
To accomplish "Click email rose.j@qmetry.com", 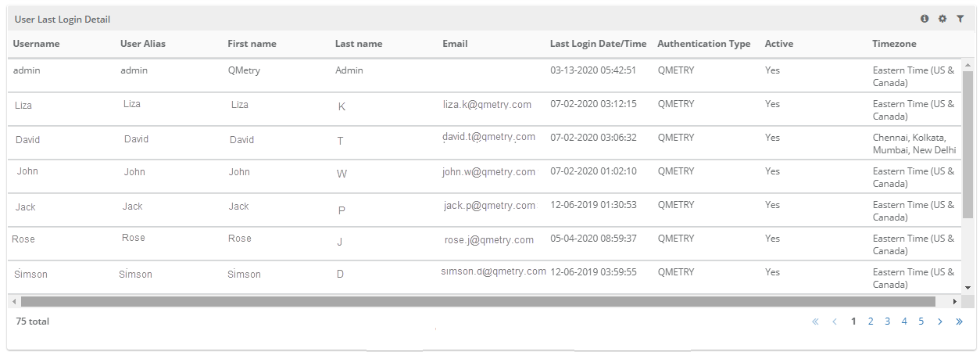I will (x=489, y=240).
